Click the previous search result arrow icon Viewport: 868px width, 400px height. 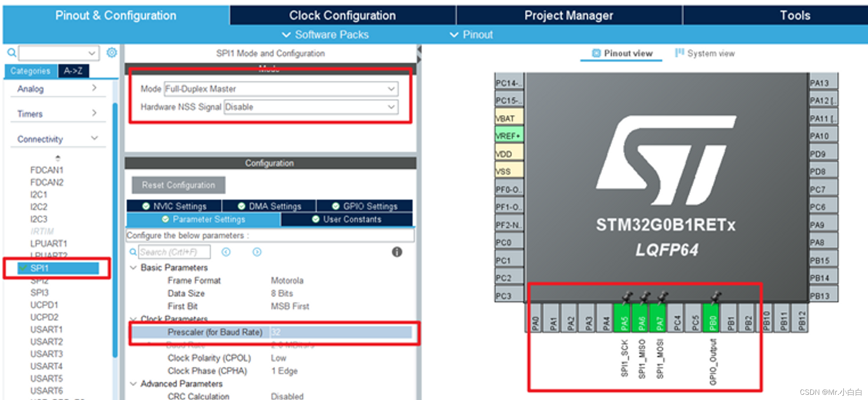[226, 252]
